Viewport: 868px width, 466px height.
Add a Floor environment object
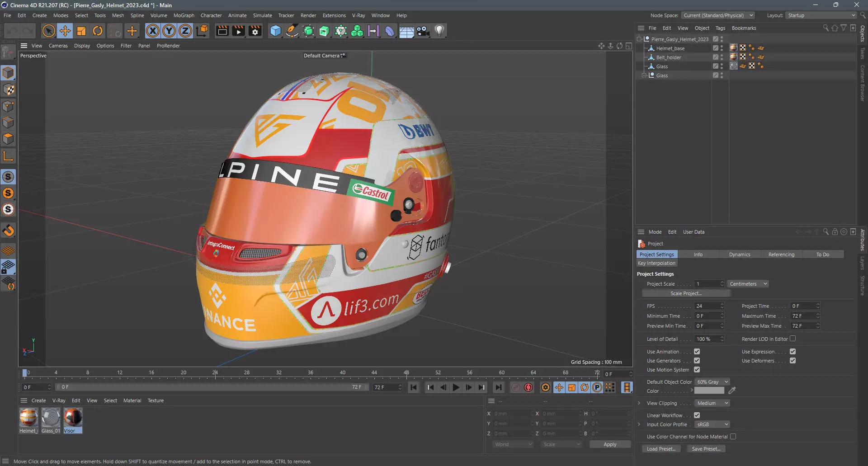pos(406,31)
